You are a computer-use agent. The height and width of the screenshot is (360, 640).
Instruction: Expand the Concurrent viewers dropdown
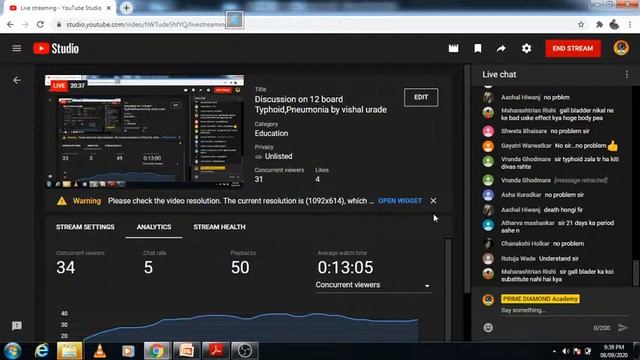(x=373, y=285)
